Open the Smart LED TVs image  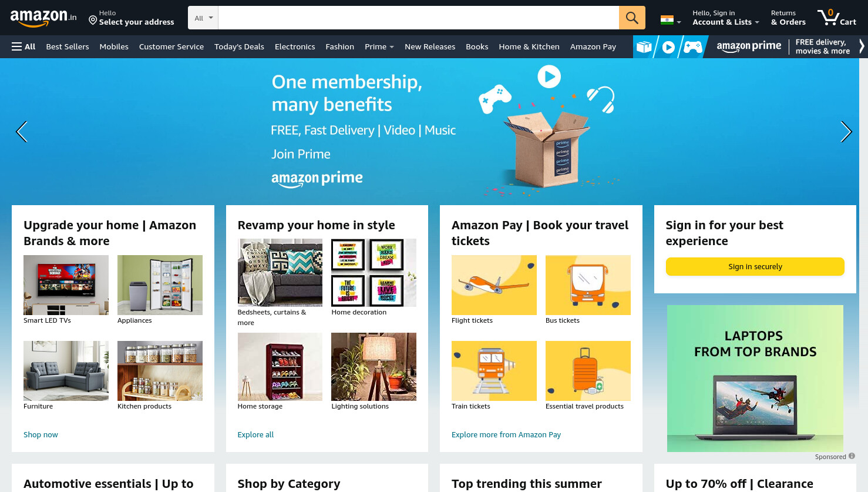66,285
